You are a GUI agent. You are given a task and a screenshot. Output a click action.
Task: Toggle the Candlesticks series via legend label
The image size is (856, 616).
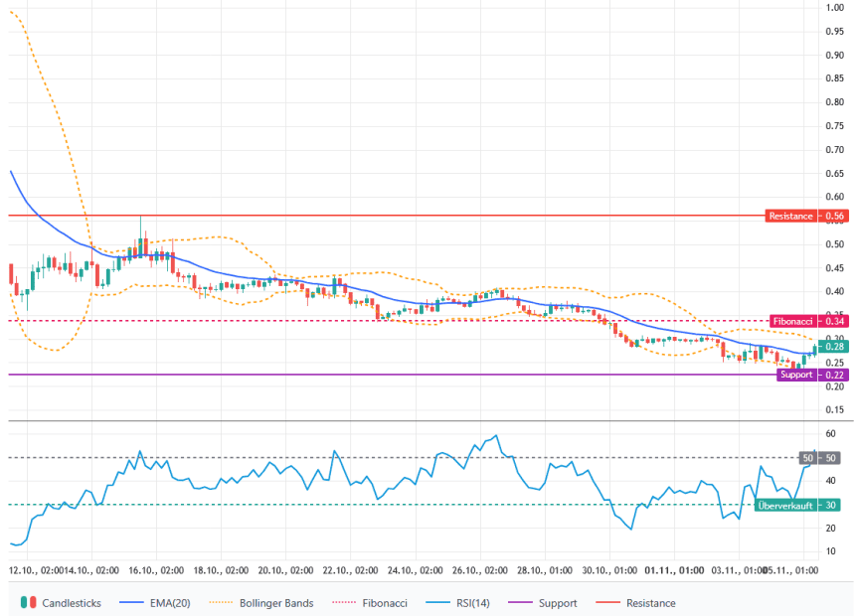tap(72, 603)
